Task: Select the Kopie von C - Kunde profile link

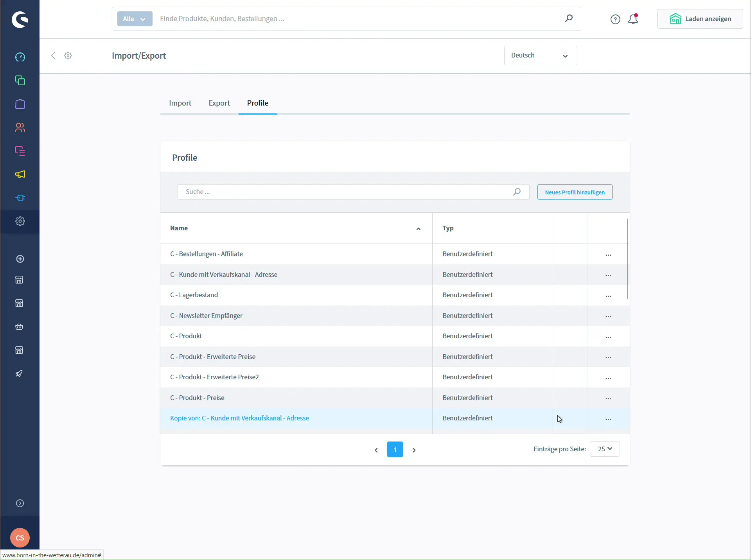Action: pyautogui.click(x=239, y=418)
